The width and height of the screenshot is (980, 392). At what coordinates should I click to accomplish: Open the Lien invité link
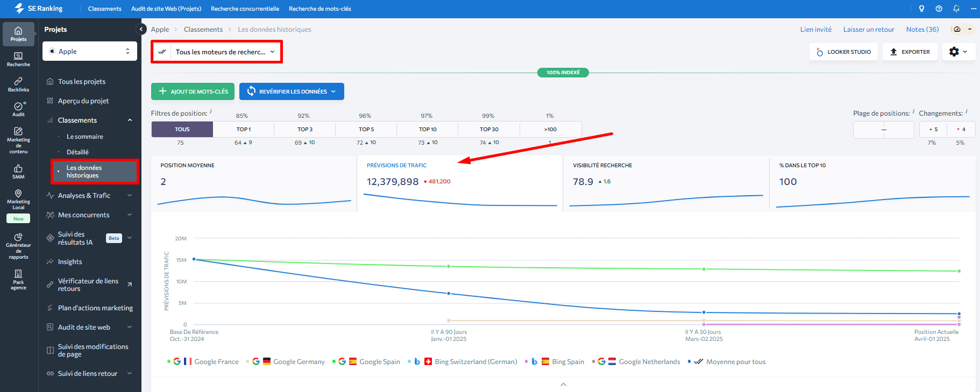[x=816, y=29]
